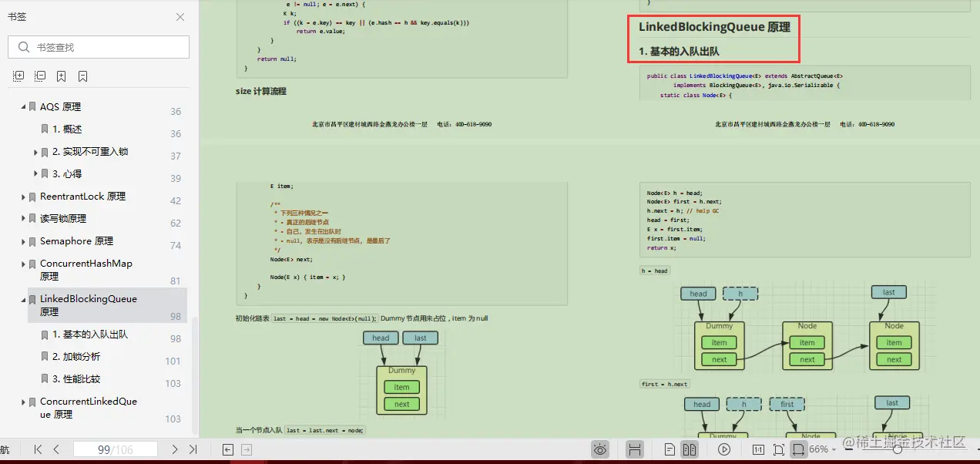Jump to the Semaphore 原理 bookmark

tap(76, 241)
